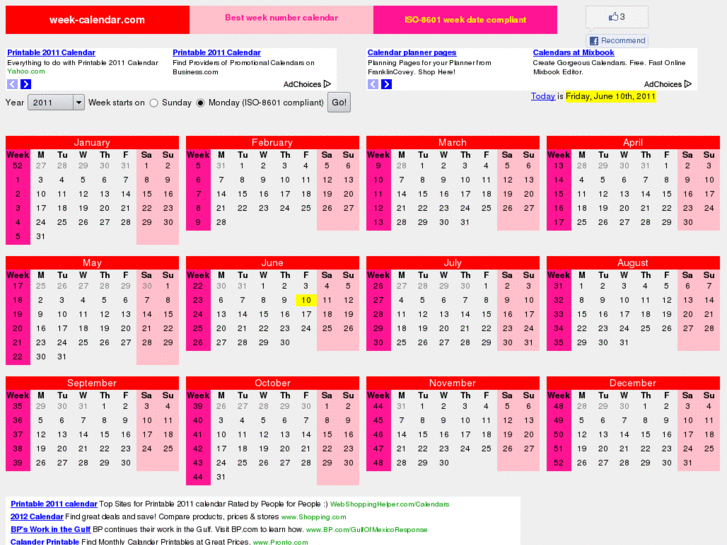The height and width of the screenshot is (545, 727).
Task: Click the June month header
Action: [x=272, y=263]
